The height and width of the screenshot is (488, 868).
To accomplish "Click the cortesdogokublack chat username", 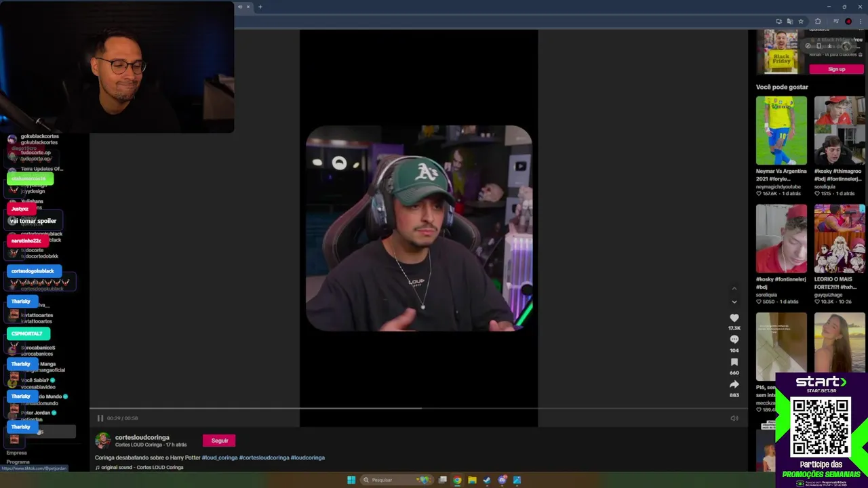I will click(32, 271).
